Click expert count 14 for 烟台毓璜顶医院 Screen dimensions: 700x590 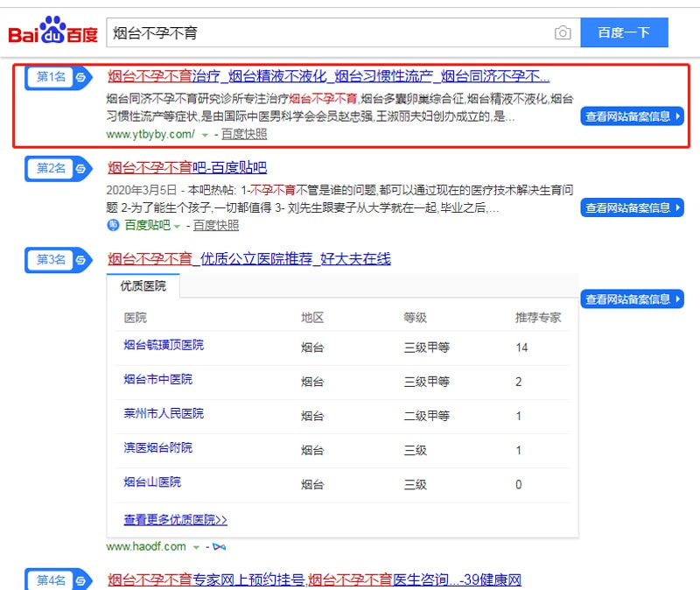click(x=521, y=348)
